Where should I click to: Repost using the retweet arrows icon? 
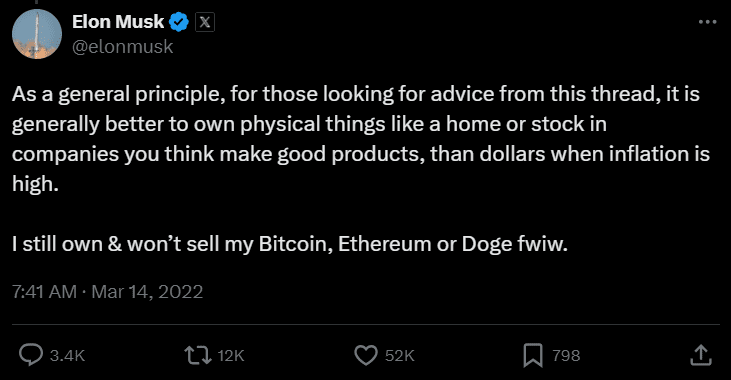[198, 355]
